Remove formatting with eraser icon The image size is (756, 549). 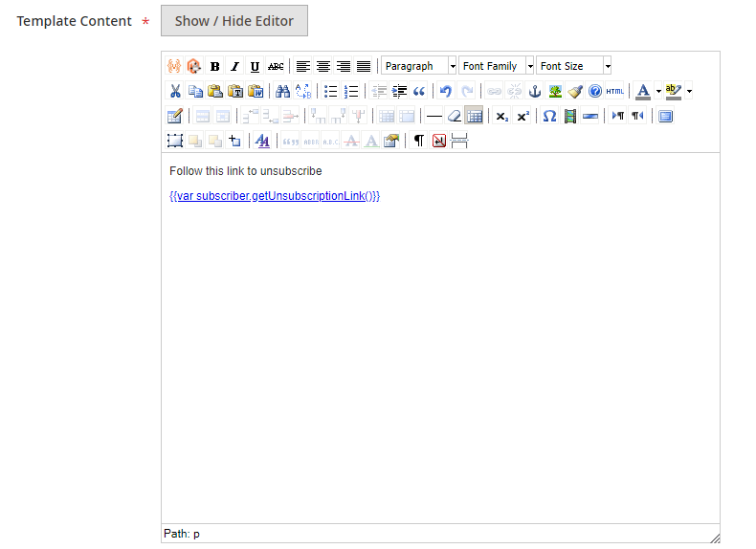click(x=455, y=116)
